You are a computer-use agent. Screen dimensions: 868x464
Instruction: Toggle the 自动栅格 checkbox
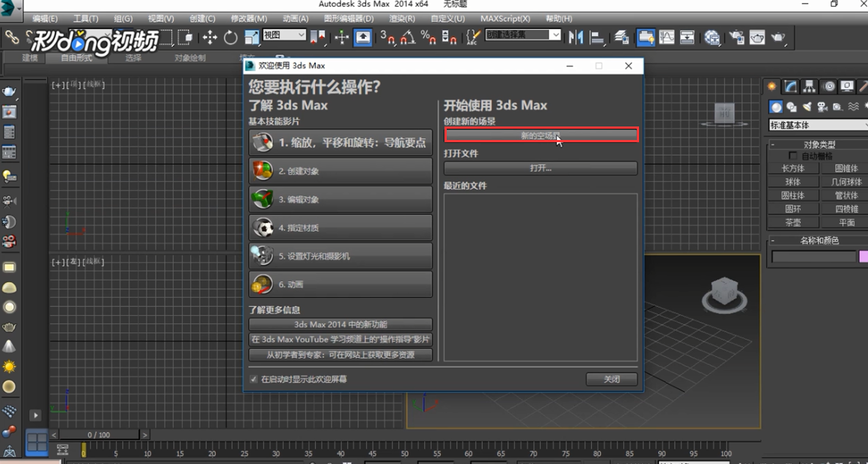(793, 156)
